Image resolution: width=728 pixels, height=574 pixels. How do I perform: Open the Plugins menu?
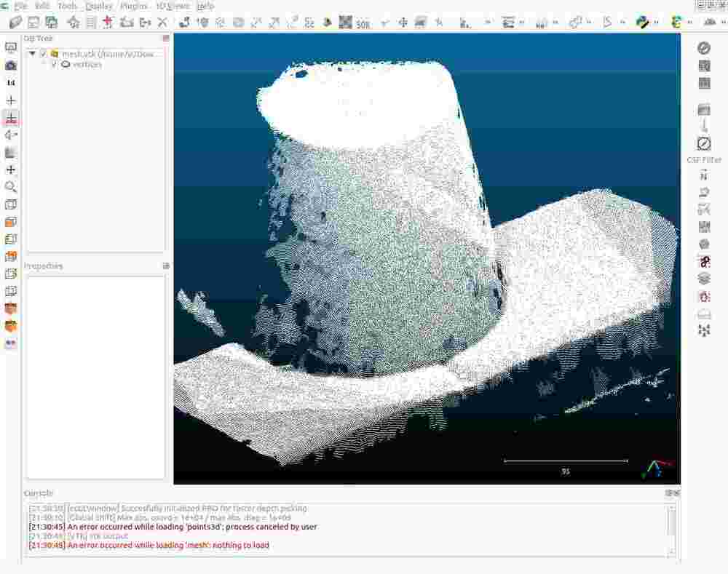click(133, 6)
